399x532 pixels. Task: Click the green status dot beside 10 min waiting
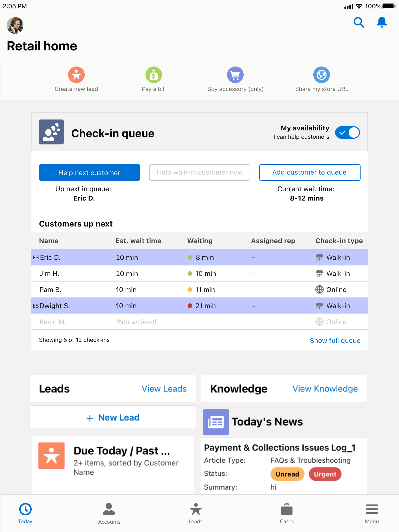[190, 274]
